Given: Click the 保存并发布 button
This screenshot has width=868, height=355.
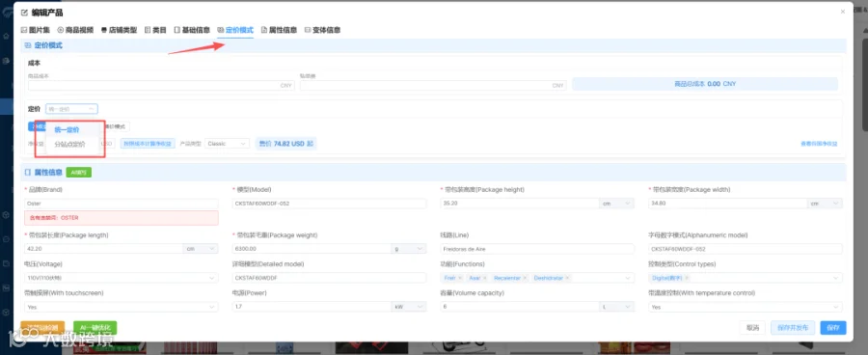Looking at the screenshot, I should pos(792,328).
